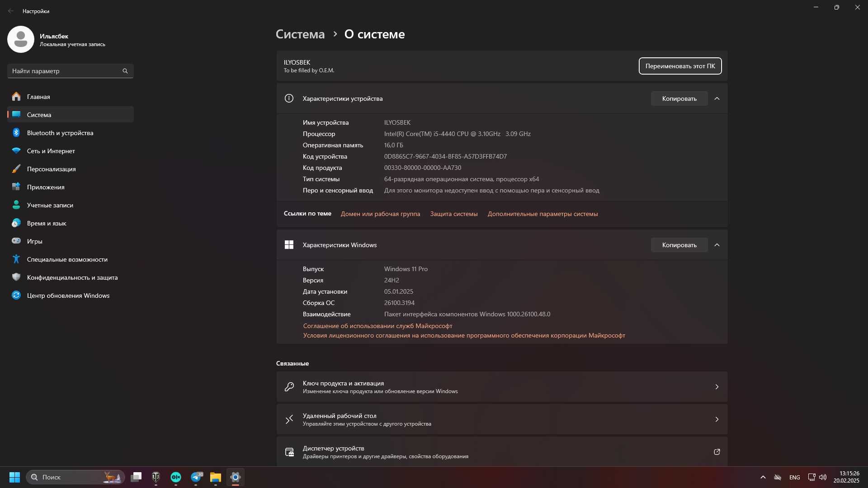The height and width of the screenshot is (488, 868).
Task: Open Сеть и Интернет section
Action: (70, 151)
